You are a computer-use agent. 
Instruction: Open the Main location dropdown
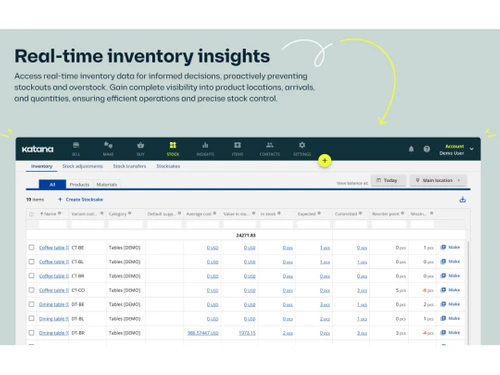click(x=438, y=180)
